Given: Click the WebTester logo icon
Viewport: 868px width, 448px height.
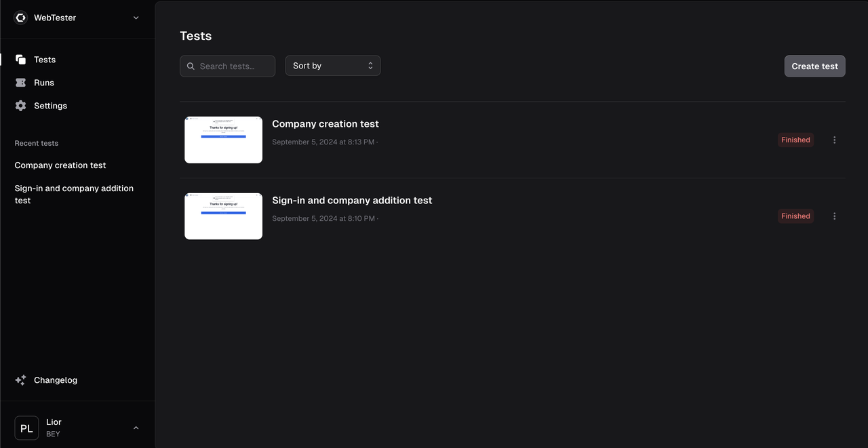Looking at the screenshot, I should (x=20, y=17).
